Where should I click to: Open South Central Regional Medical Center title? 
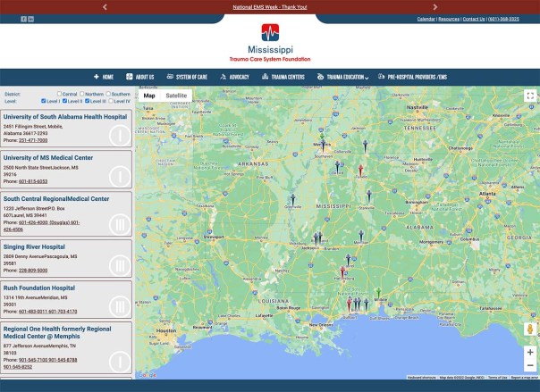click(56, 199)
